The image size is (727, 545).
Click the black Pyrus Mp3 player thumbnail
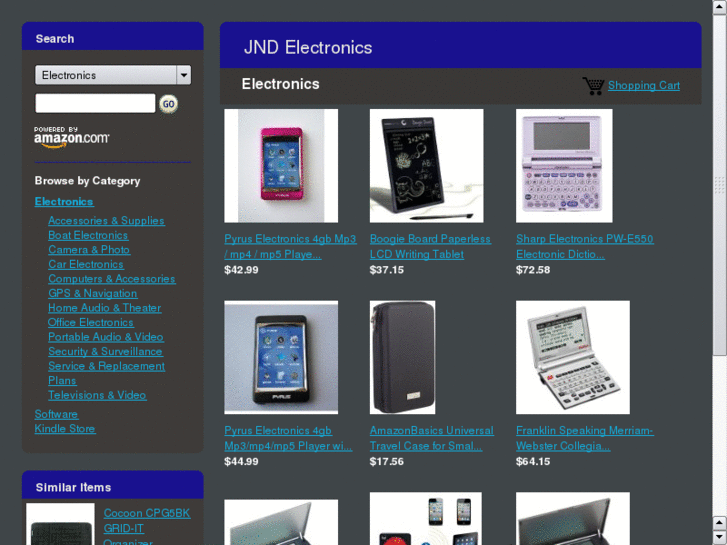281,357
